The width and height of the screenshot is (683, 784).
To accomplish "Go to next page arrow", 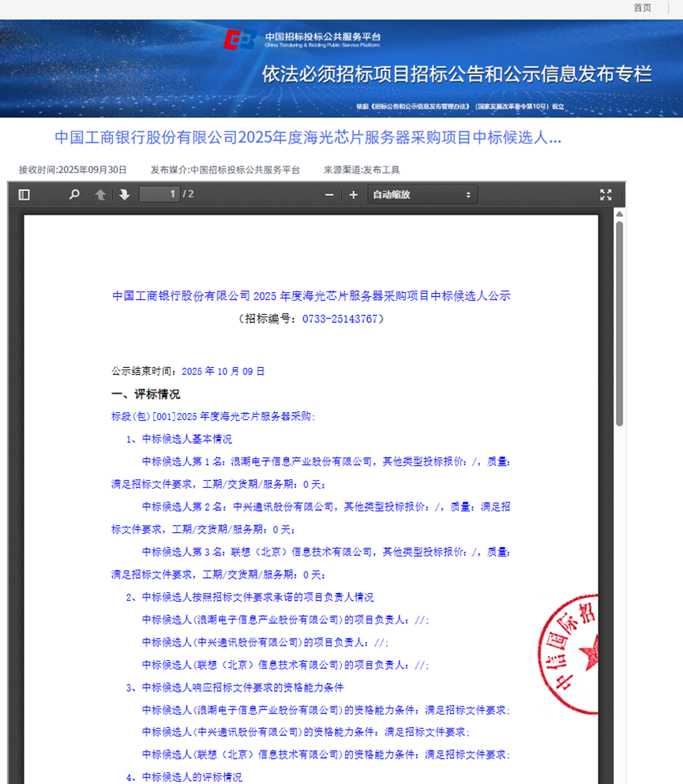I will point(125,194).
